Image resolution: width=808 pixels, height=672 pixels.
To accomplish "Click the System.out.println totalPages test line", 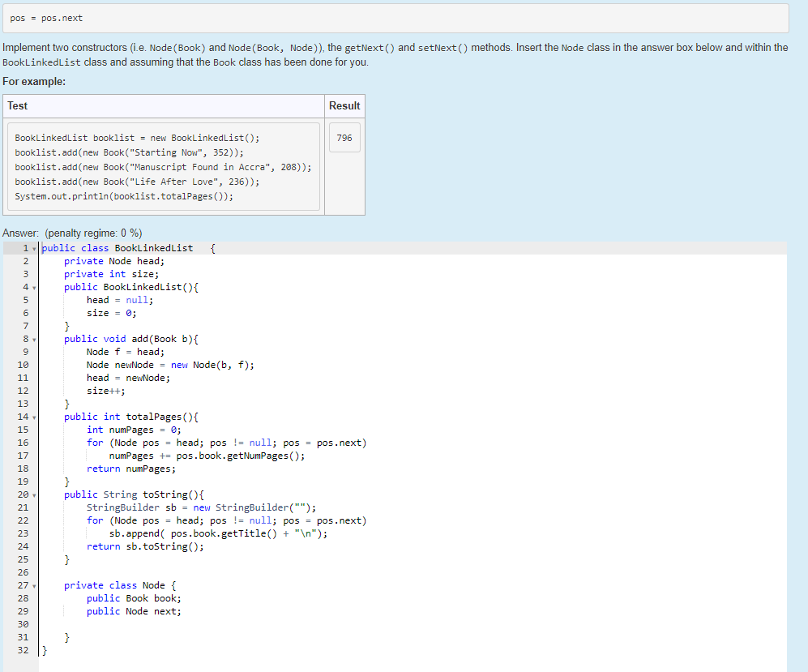I will pos(124,196).
